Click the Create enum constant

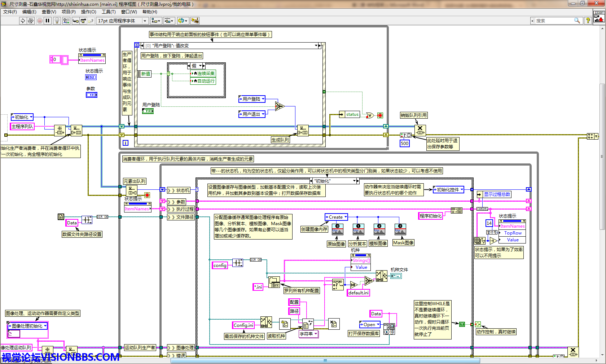click(x=336, y=217)
